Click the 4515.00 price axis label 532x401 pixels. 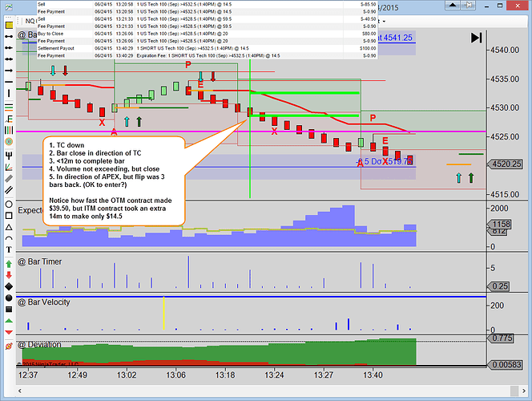click(505, 195)
